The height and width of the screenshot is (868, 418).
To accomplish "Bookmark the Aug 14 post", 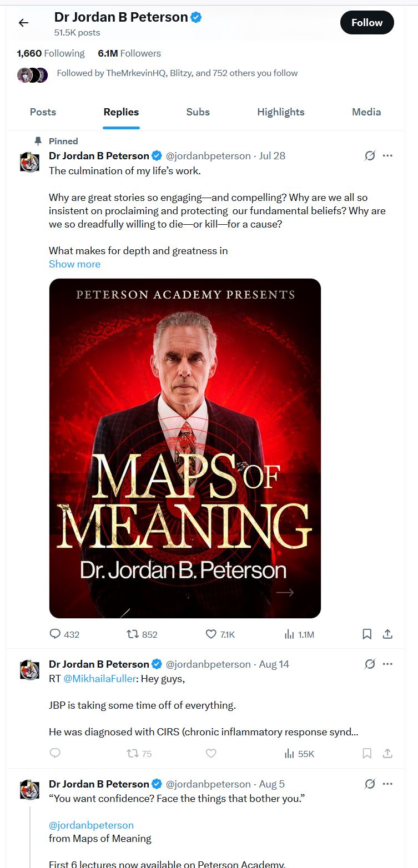I will 367,753.
